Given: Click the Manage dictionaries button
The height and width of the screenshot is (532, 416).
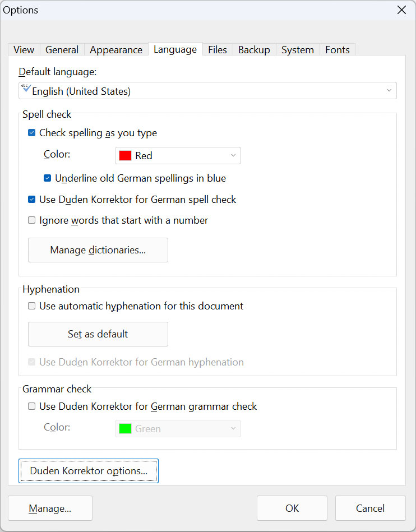Looking at the screenshot, I should point(98,250).
